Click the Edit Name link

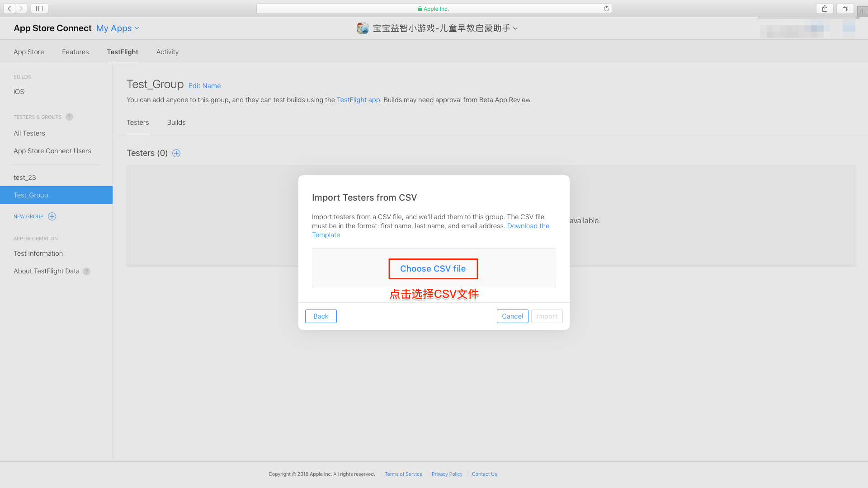coord(205,86)
